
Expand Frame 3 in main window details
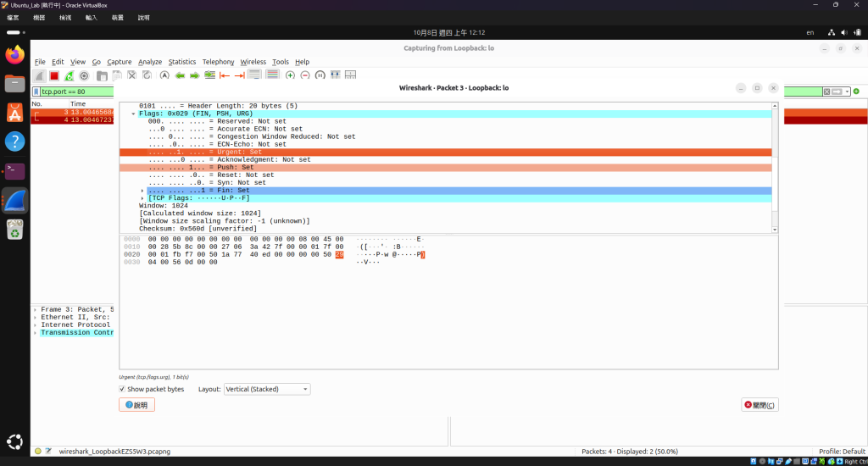35,310
